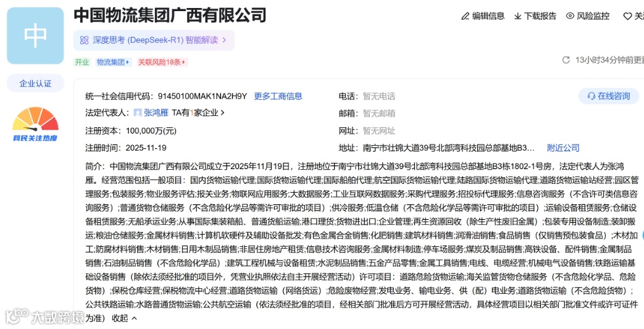Expand TA有1家企业 chevron
Screen dimensions: 644x329
tap(223, 112)
